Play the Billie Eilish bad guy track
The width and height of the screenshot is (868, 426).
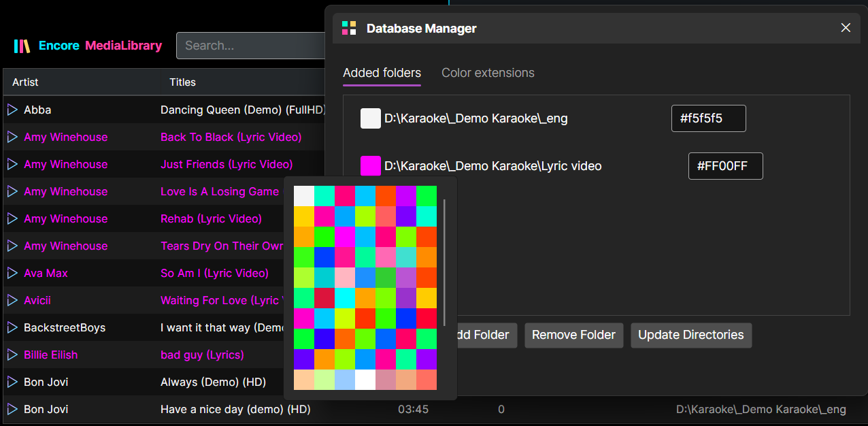[12, 355]
